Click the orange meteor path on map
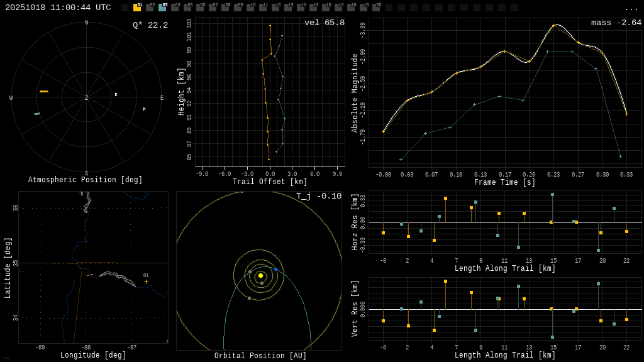Viewport: 644px width, 362px height. coord(90,275)
